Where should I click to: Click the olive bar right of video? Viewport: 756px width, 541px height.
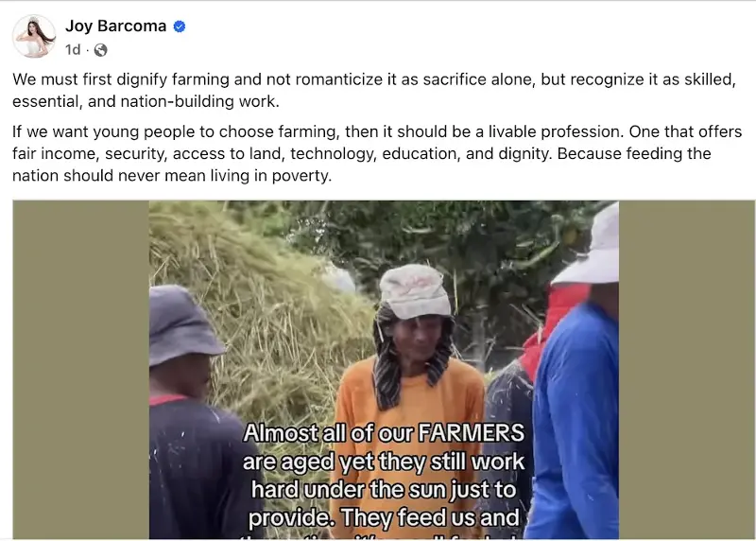pyautogui.click(x=687, y=370)
